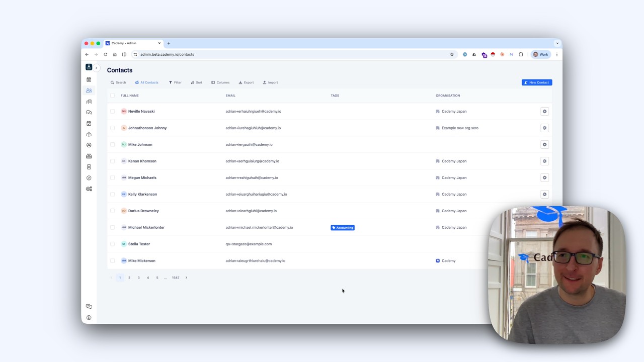Open the Sort options
The height and width of the screenshot is (362, 644).
tap(197, 82)
